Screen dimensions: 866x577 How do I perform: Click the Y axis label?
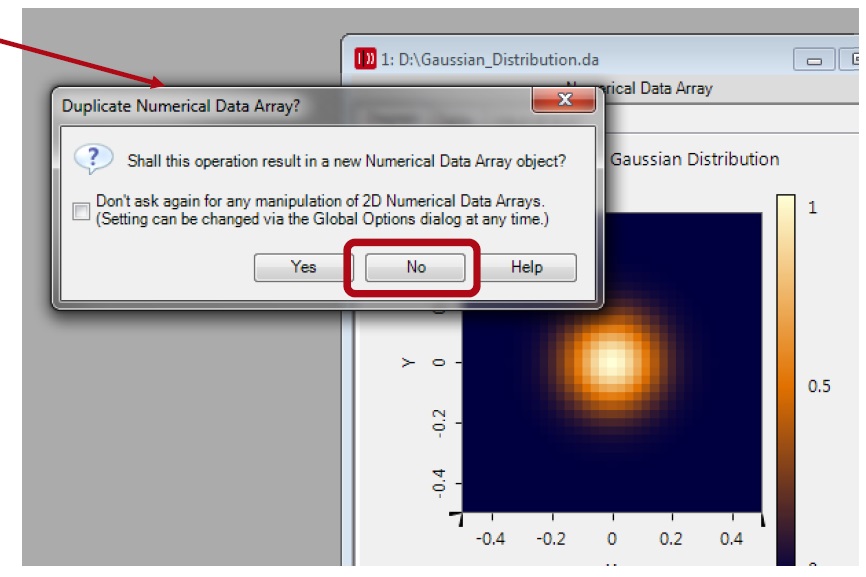pos(408,363)
